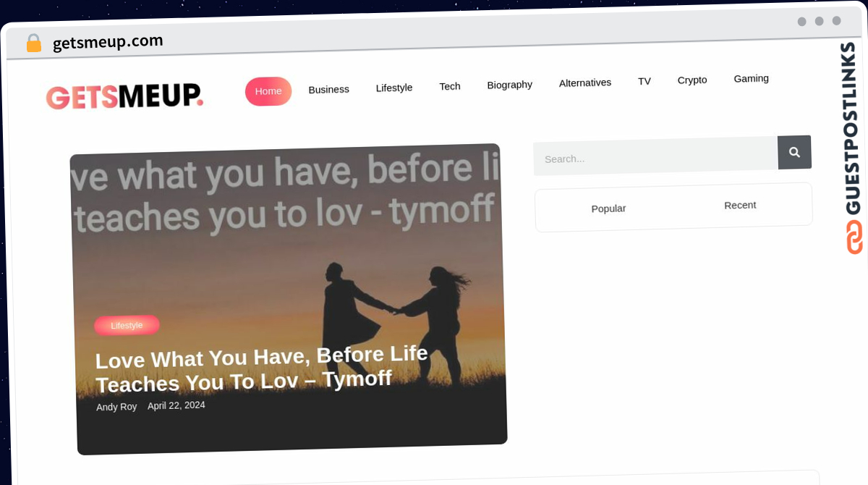Open the Biography menu category
868x485 pixels.
510,85
